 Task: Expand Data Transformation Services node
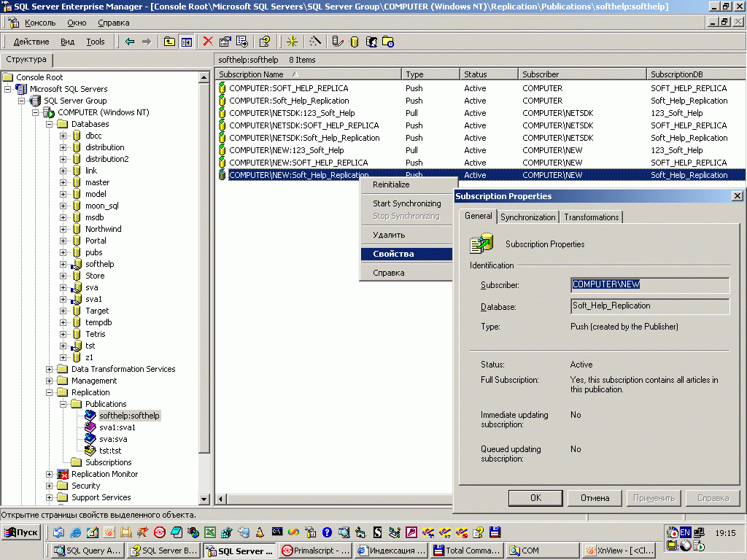point(49,369)
